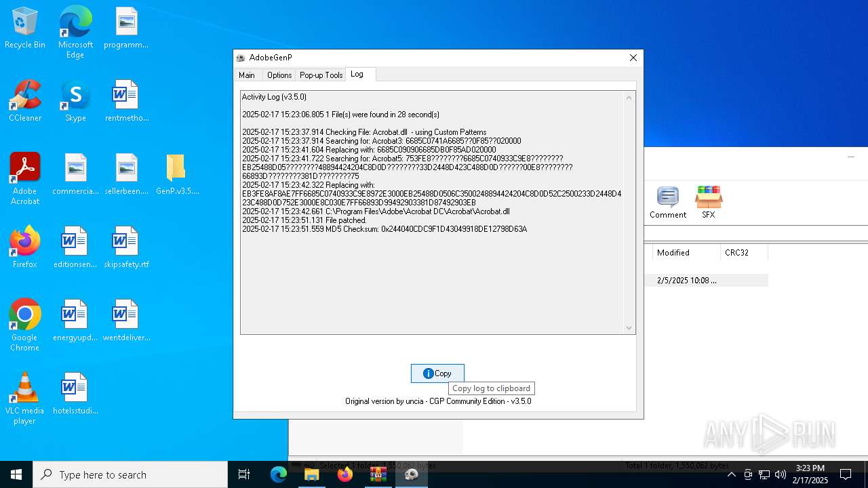Select the row dated 2/5/2025 in WinRAR
This screenshot has width=868, height=488.
[706, 281]
